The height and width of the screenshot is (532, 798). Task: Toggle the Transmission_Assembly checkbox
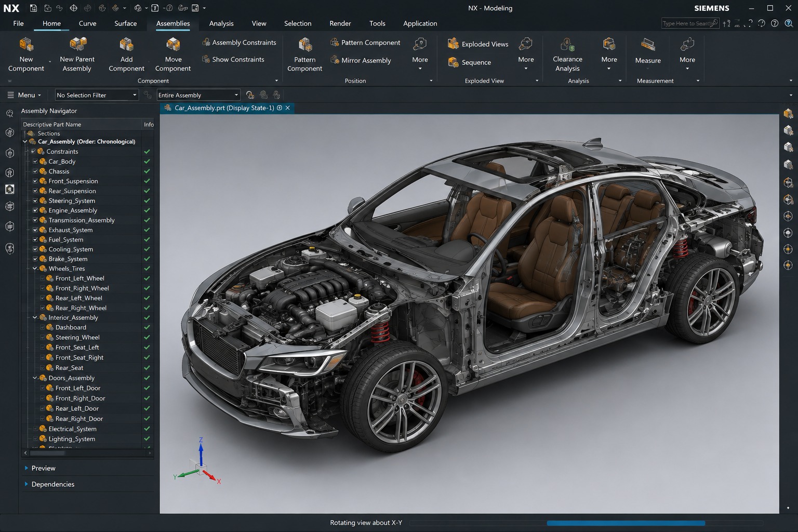tap(35, 220)
